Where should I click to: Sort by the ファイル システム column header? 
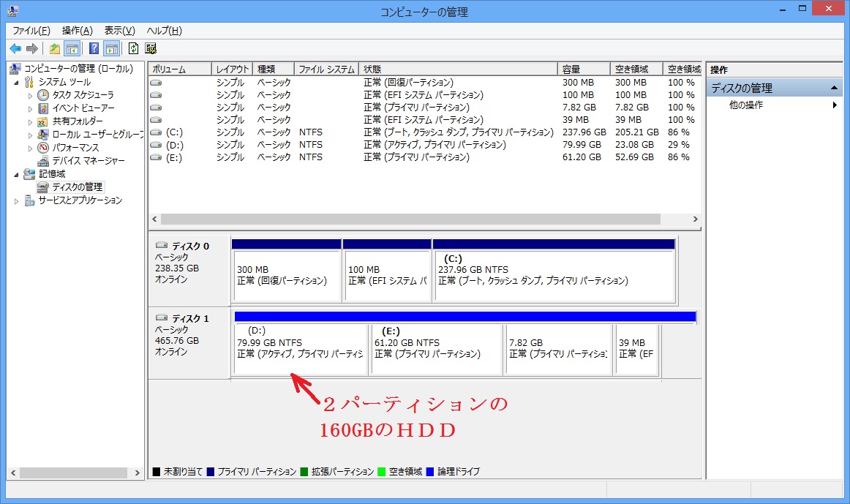click(326, 69)
